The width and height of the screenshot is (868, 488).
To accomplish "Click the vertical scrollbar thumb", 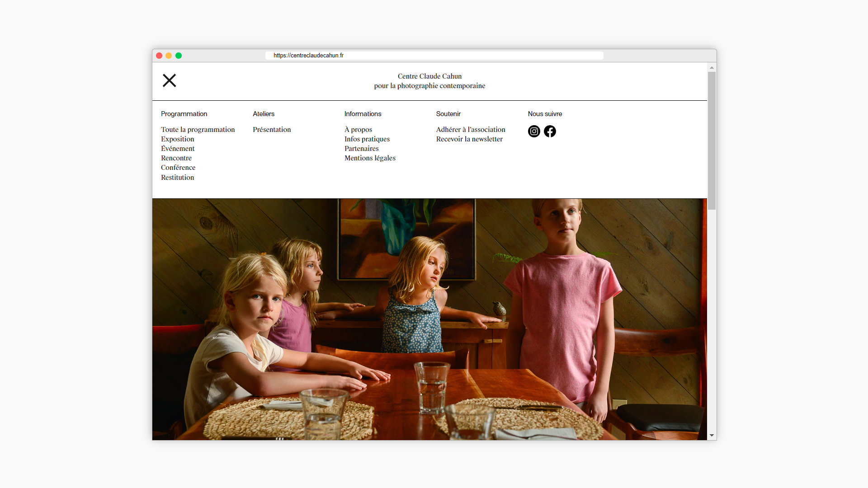I will click(712, 140).
